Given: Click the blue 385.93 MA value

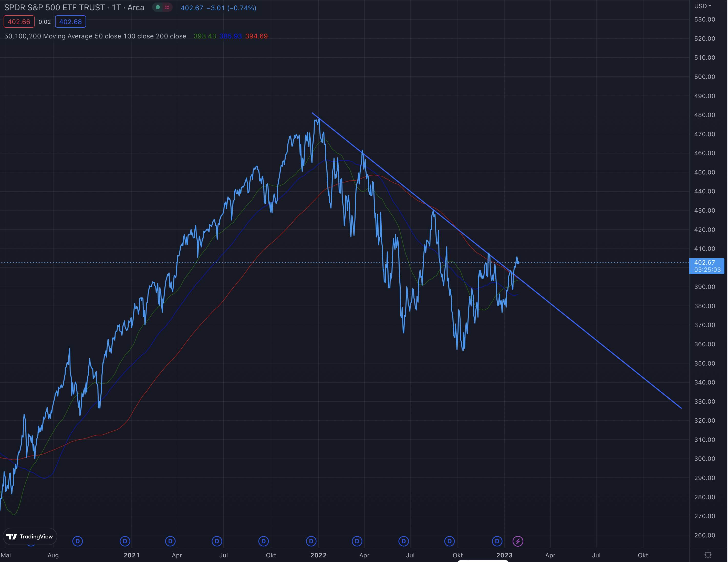Looking at the screenshot, I should click(230, 36).
